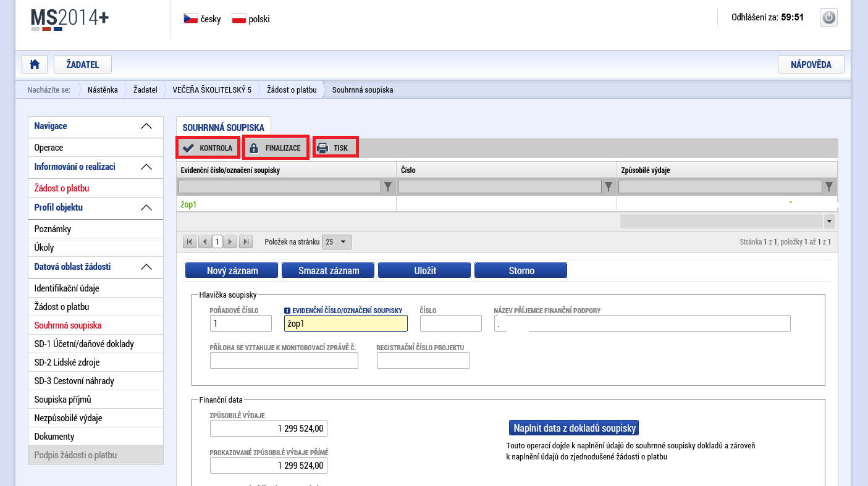
Task: Open filter icon for Číslo column
Action: (609, 186)
